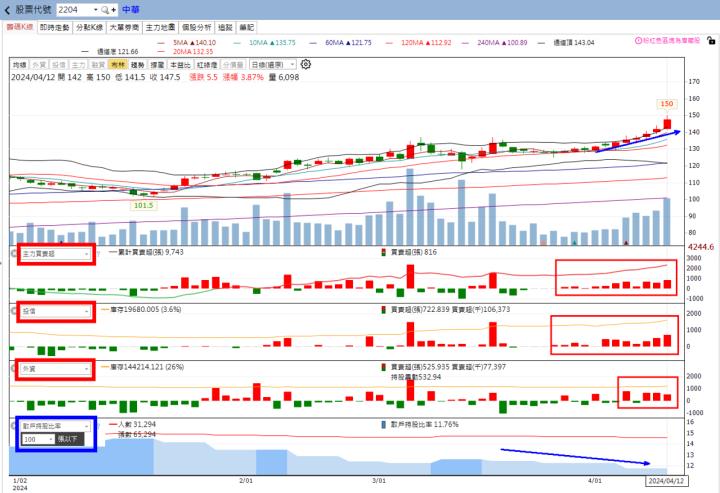The height and width of the screenshot is (493, 720).
Task: Click the circular icon left of 外資 panel
Action: coord(13,369)
